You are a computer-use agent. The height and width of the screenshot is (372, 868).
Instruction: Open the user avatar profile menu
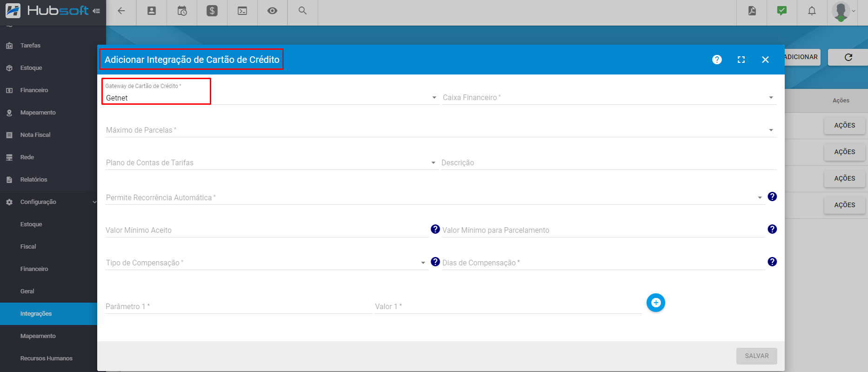click(844, 11)
